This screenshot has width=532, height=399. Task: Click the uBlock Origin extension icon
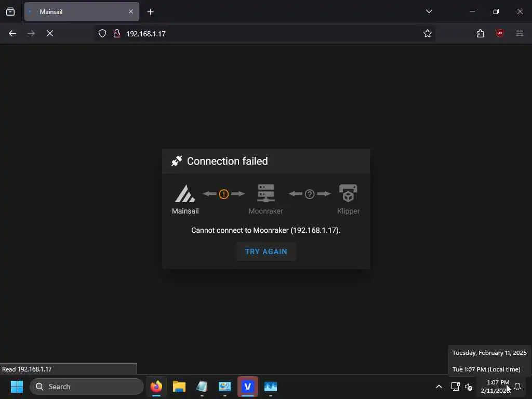click(x=500, y=33)
